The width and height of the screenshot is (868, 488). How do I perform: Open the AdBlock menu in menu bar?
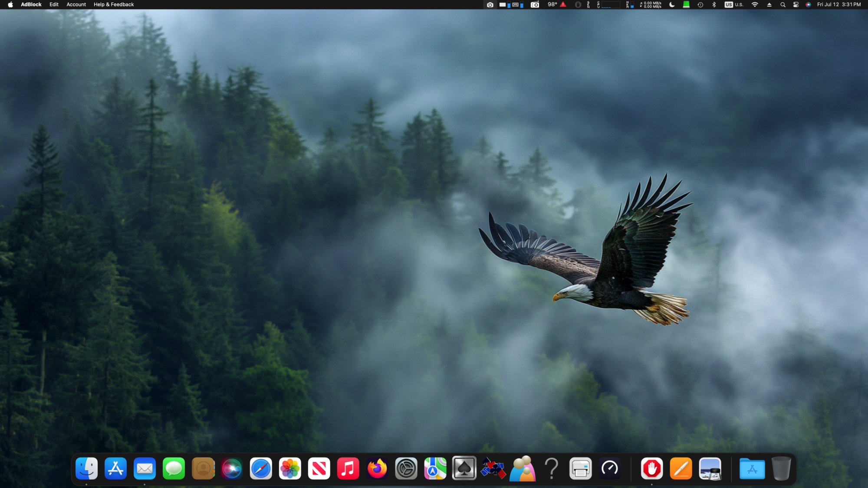point(31,4)
